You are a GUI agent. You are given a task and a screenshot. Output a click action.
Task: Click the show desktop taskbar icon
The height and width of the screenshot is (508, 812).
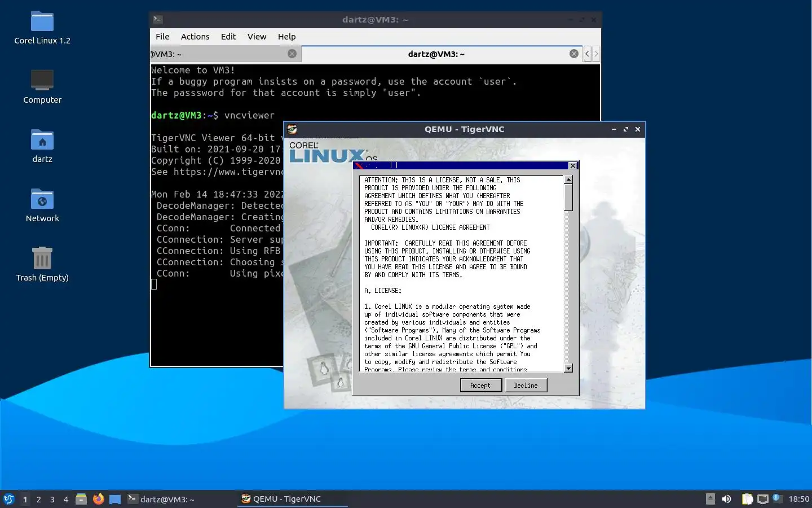[115, 499]
